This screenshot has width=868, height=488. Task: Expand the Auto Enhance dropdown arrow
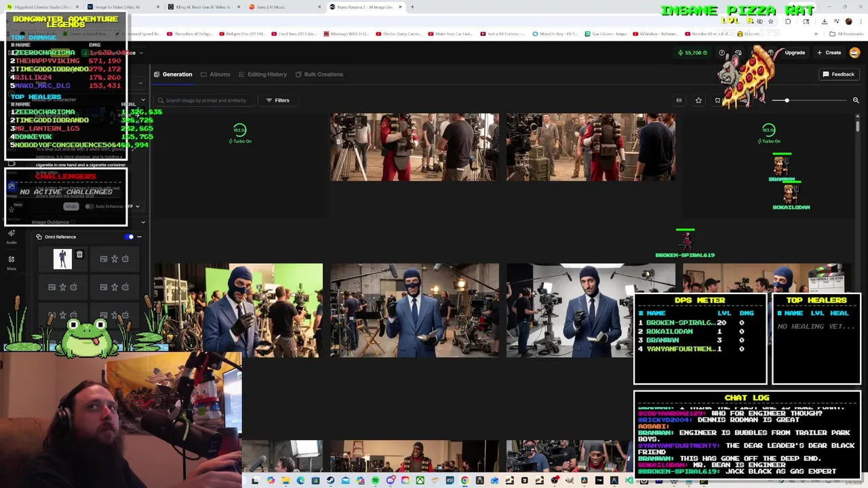click(138, 207)
